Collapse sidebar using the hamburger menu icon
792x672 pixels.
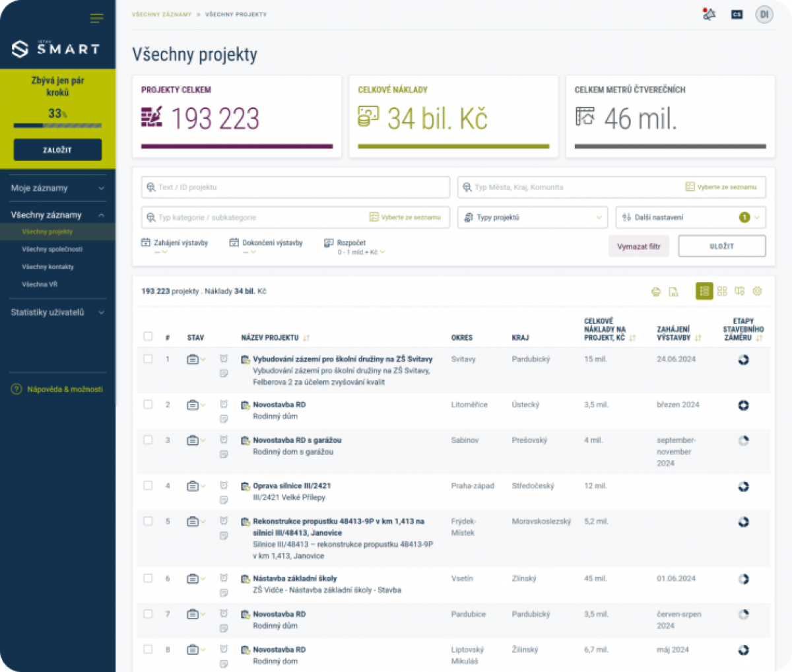[x=96, y=18]
